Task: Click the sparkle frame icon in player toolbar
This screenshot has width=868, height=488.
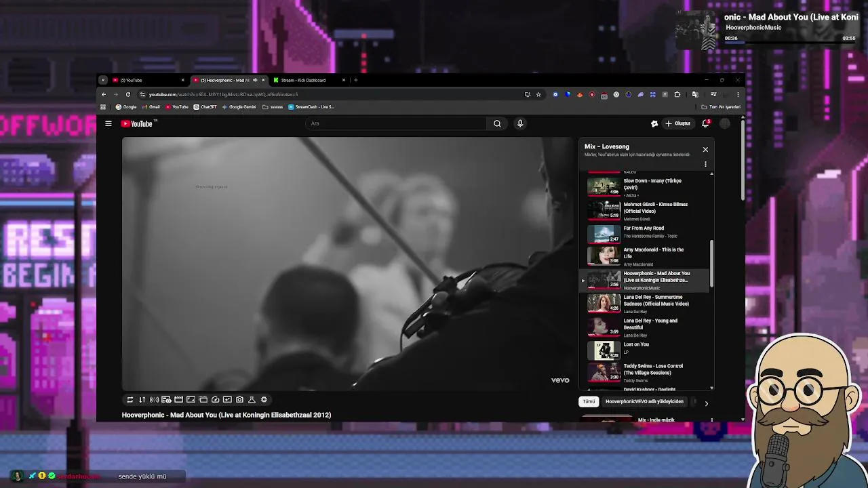Action: [228, 400]
